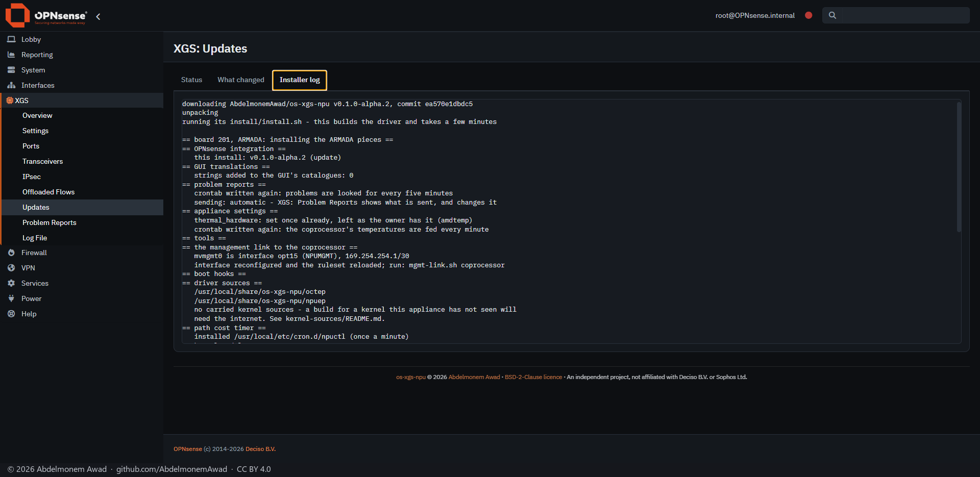Image resolution: width=980 pixels, height=477 pixels.
Task: Select the Installer log tab
Action: tap(300, 80)
